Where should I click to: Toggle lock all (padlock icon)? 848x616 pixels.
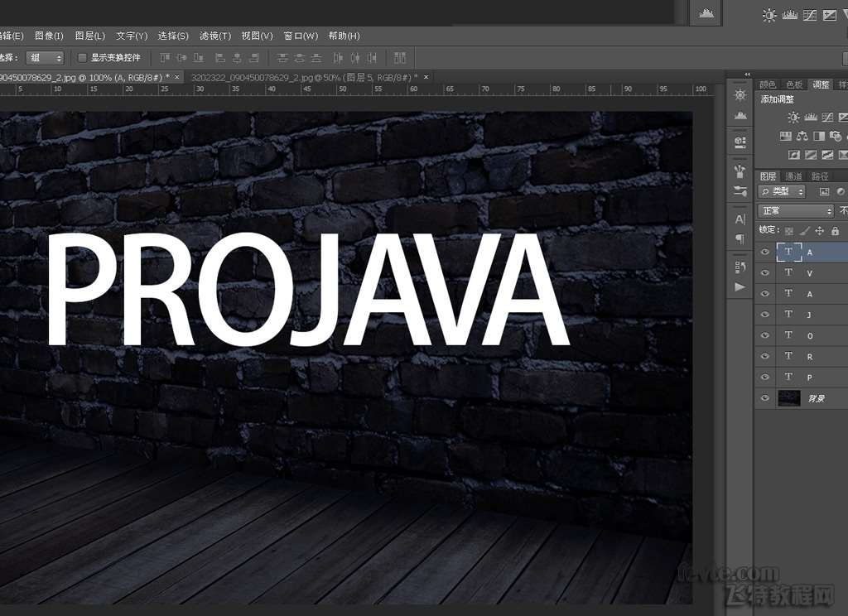[835, 231]
